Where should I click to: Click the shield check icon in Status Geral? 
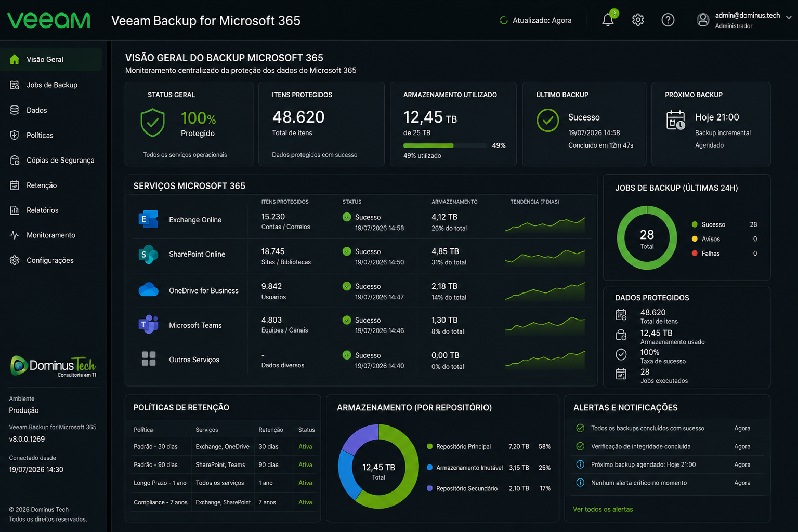click(x=153, y=123)
